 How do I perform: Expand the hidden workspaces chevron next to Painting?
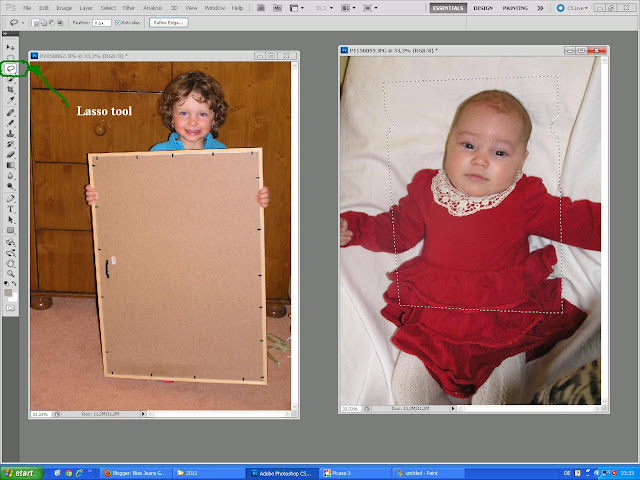540,8
